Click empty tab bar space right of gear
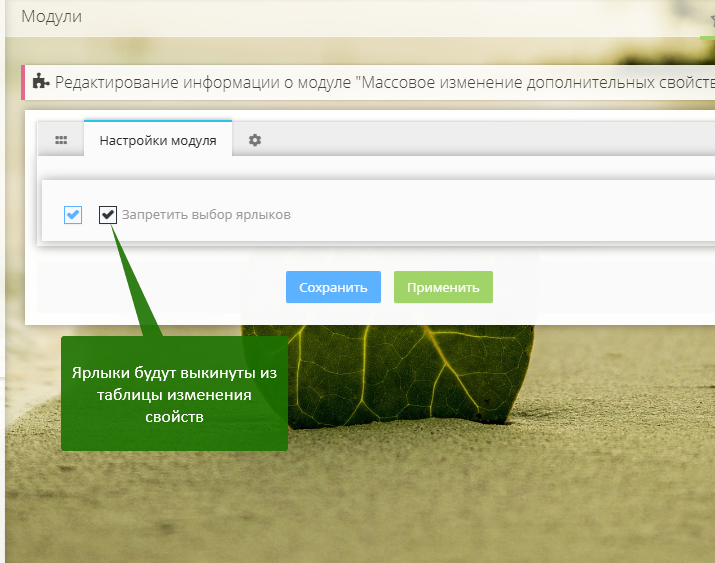This screenshot has width=715, height=563. pyautogui.click(x=480, y=141)
